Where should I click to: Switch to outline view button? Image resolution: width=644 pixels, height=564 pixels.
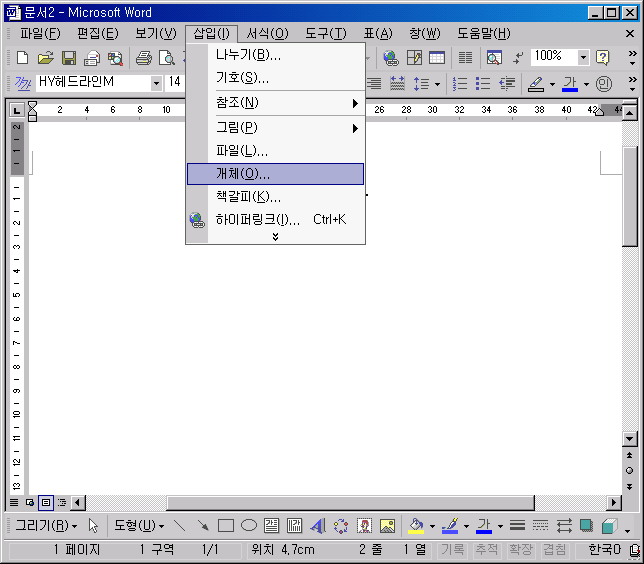click(62, 502)
